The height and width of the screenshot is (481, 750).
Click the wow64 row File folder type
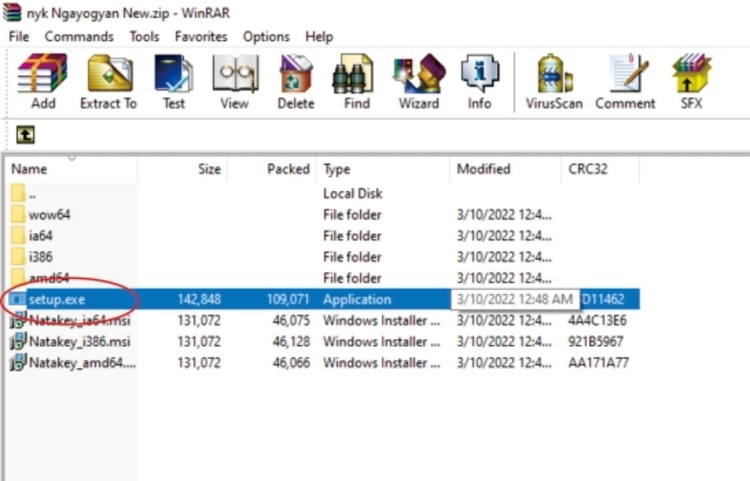[x=352, y=214]
